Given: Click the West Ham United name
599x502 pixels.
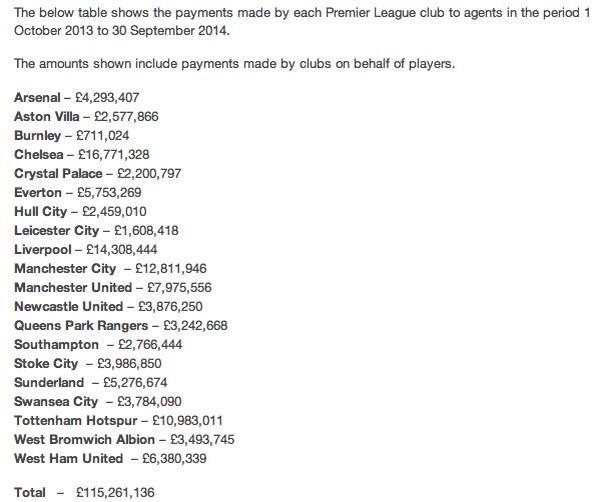Looking at the screenshot, I should tap(68, 458).
